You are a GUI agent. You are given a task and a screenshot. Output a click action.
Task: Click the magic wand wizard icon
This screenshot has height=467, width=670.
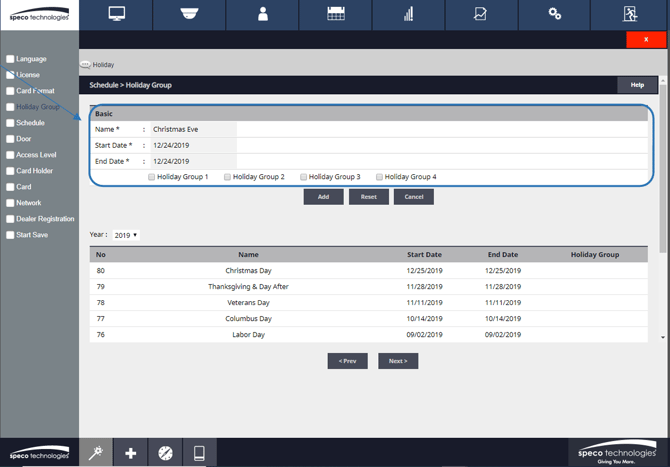[96, 452]
